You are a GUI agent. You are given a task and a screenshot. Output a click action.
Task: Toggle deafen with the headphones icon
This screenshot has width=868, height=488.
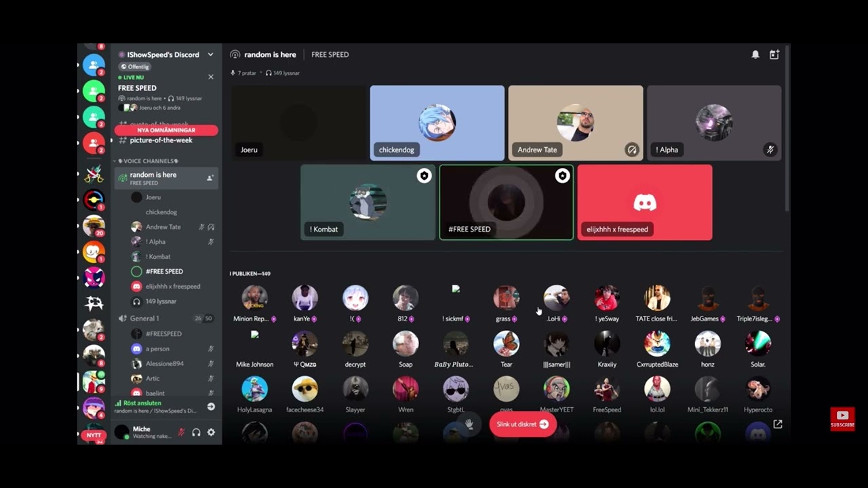pyautogui.click(x=196, y=432)
